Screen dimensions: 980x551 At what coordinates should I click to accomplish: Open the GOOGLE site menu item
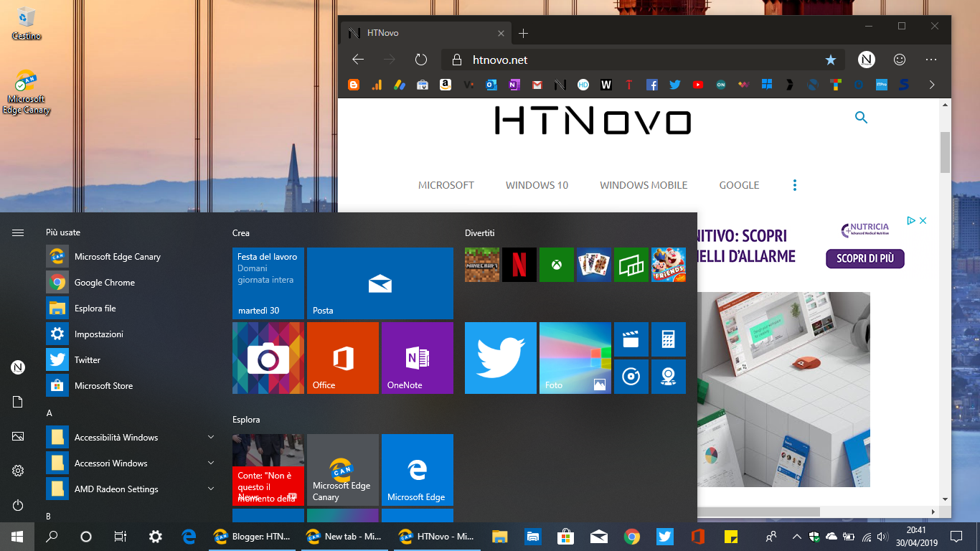click(739, 185)
